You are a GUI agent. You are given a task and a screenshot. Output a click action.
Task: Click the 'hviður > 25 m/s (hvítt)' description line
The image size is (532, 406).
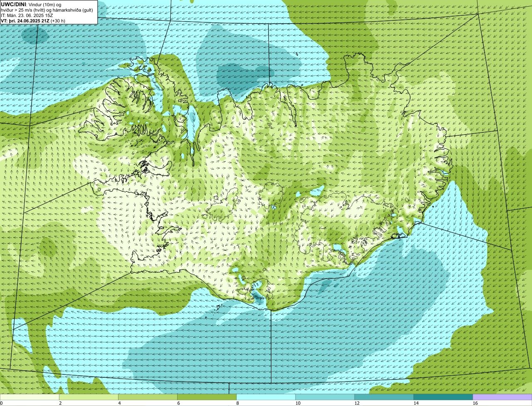(x=47, y=10)
